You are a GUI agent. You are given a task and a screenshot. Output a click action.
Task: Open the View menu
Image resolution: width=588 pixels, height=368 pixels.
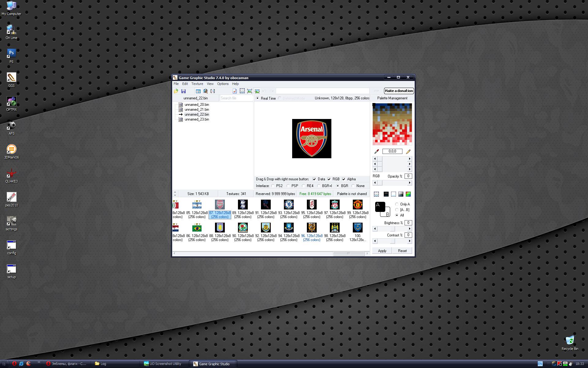point(210,84)
